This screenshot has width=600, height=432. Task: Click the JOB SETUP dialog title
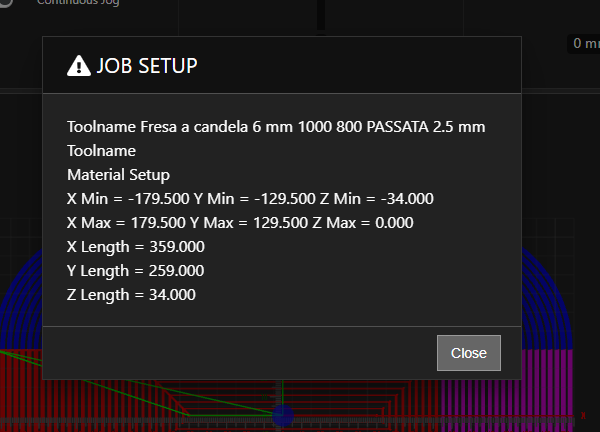[x=146, y=66]
